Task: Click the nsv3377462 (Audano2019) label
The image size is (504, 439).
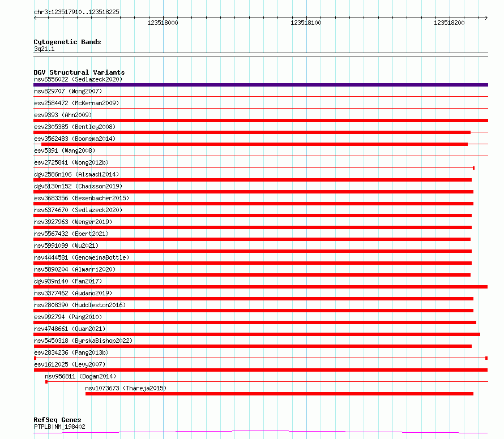Action: click(x=73, y=293)
